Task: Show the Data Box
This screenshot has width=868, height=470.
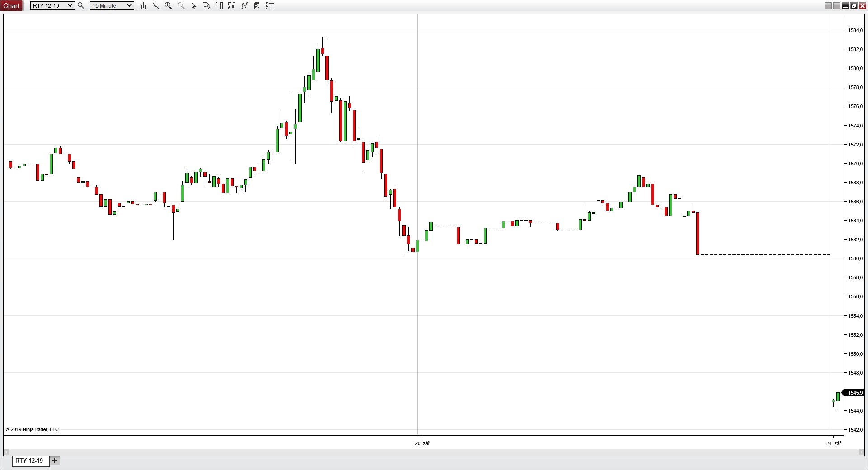Action: click(x=207, y=6)
